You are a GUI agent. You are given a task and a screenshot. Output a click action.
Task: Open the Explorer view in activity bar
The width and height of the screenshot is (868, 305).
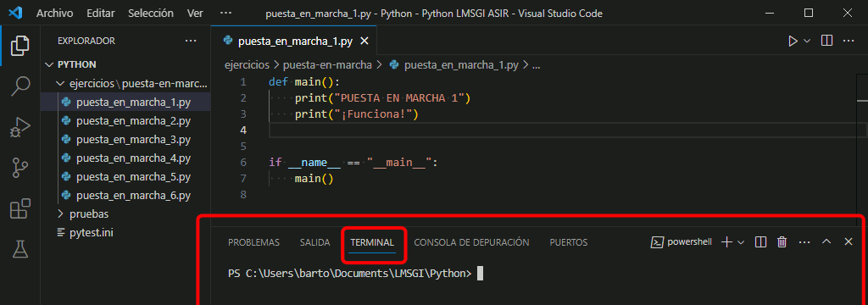point(20,46)
